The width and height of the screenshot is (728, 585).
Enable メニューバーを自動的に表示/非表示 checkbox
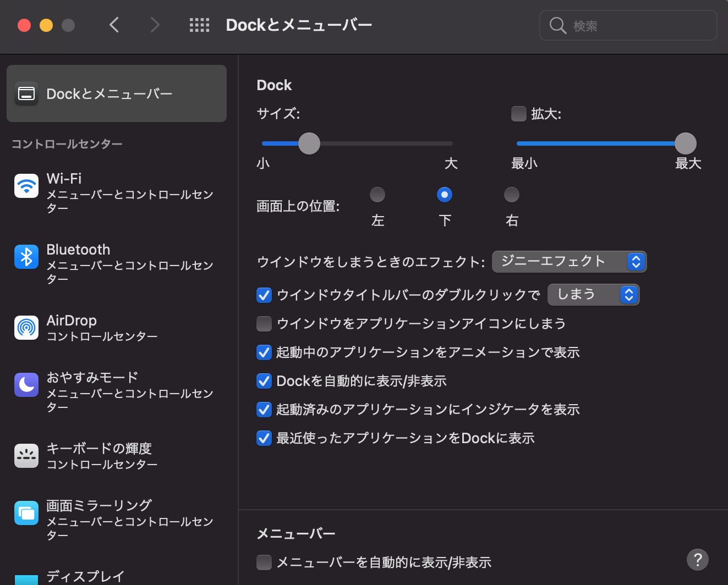pyautogui.click(x=264, y=562)
